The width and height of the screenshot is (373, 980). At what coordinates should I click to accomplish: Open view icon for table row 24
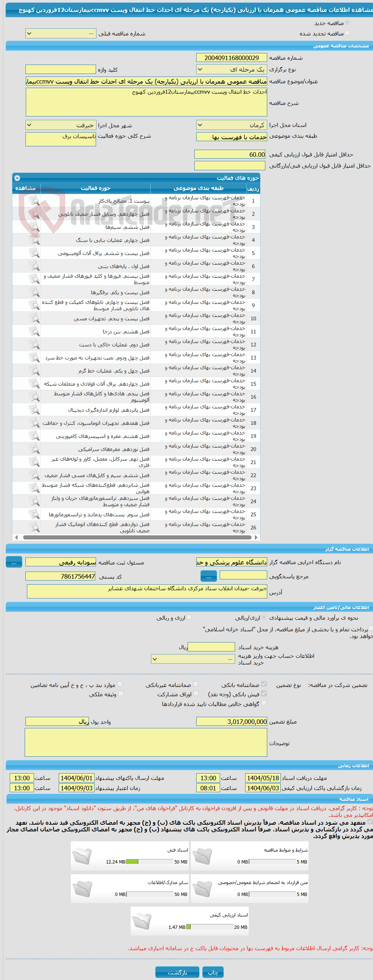click(34, 501)
